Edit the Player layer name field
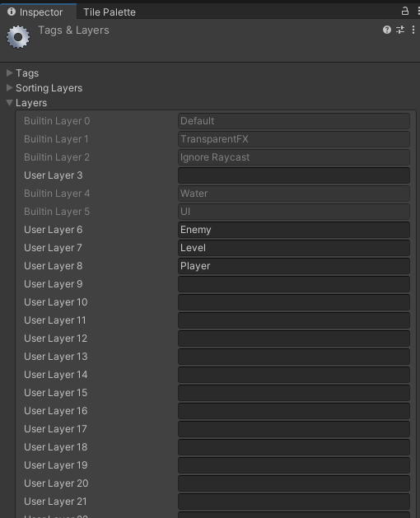Image resolution: width=420 pixels, height=518 pixels. (294, 266)
